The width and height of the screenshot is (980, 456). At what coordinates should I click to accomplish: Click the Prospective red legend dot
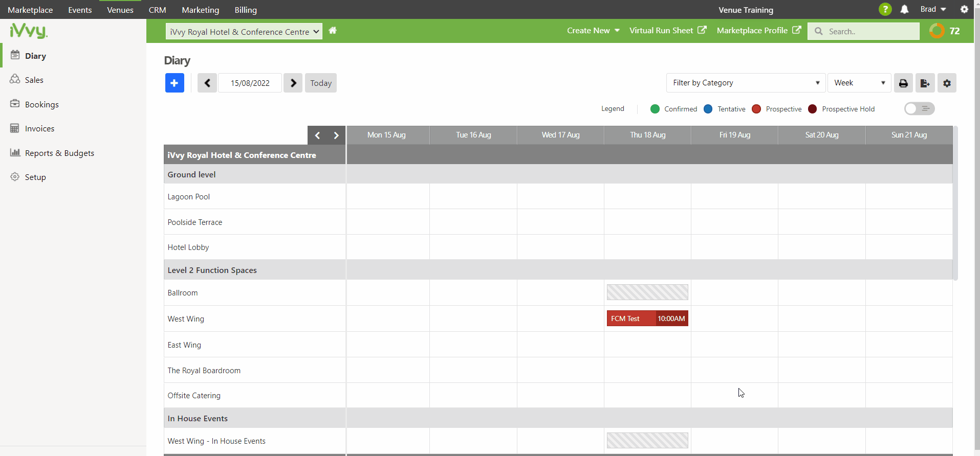(756, 109)
